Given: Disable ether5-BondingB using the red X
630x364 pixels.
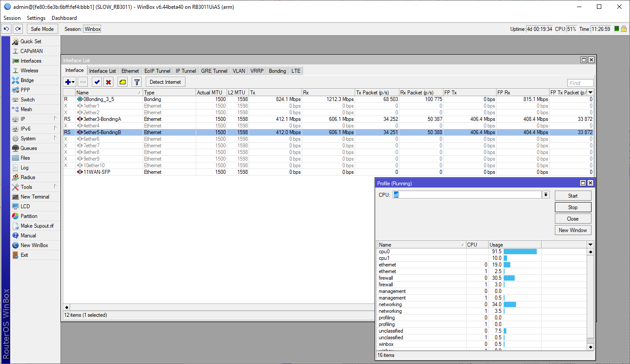Looking at the screenshot, I should (108, 82).
